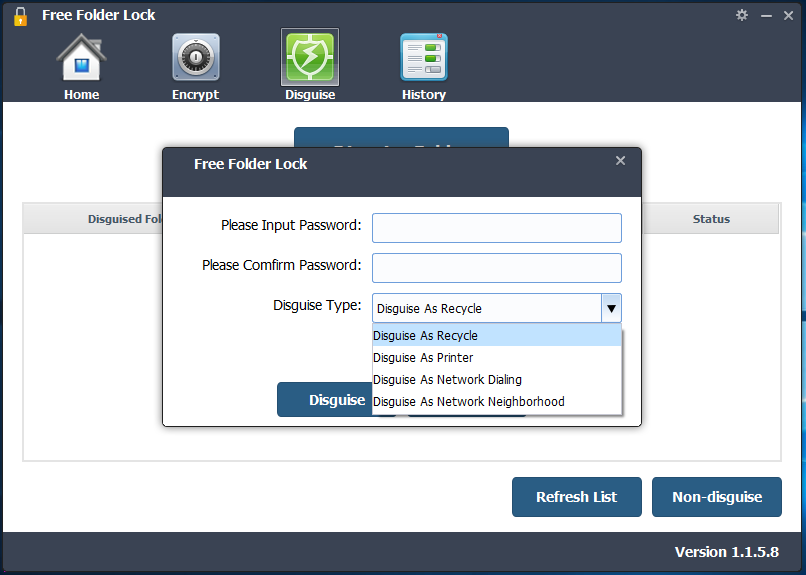Viewport: 806px width, 575px height.
Task: Choose Disguise As Network Dialing option
Action: tap(497, 380)
